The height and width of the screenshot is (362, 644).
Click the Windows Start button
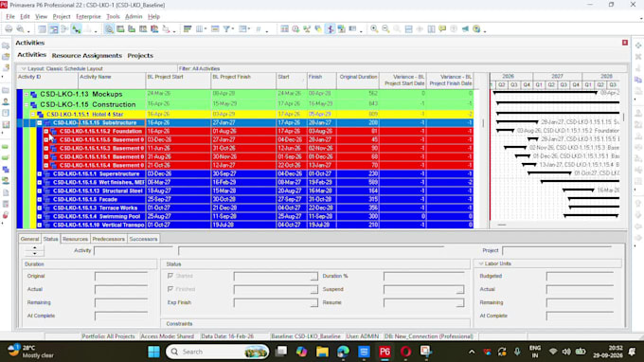click(x=153, y=352)
